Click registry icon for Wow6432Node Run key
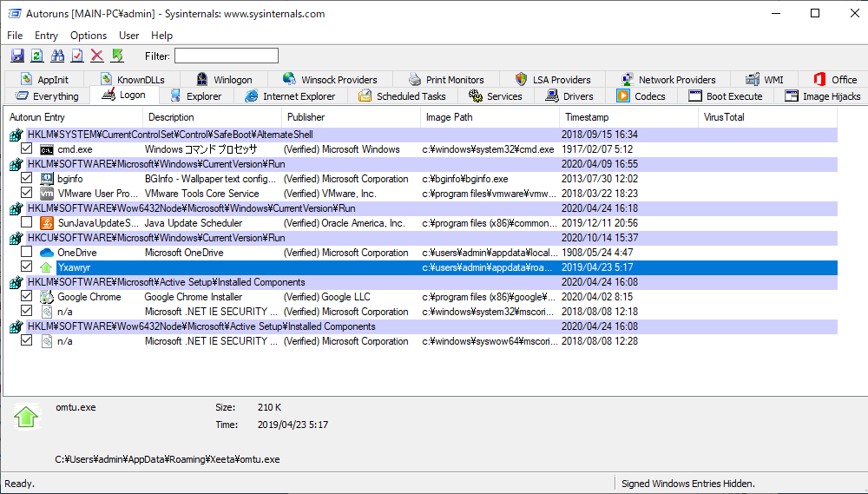This screenshot has width=868, height=494. click(16, 208)
